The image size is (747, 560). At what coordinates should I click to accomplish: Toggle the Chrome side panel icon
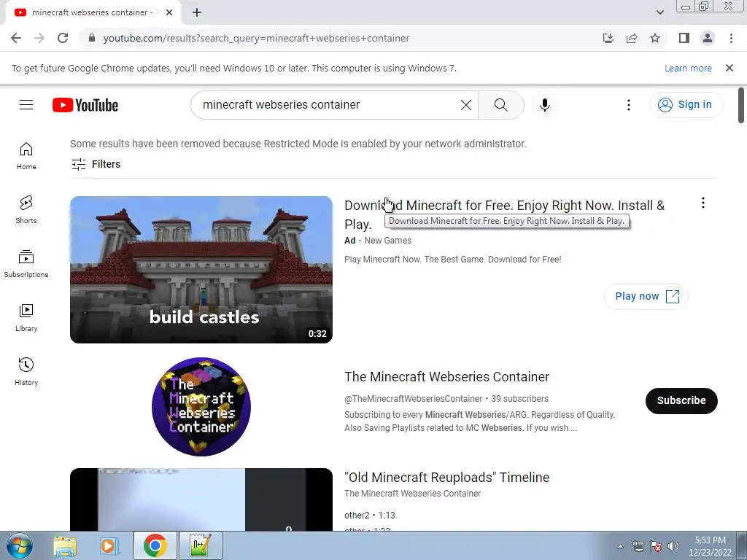click(x=684, y=38)
